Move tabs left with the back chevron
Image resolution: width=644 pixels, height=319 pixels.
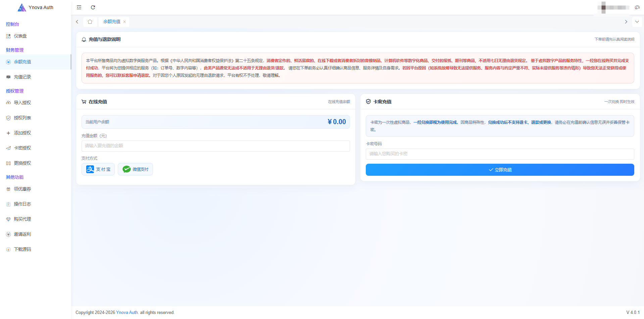(x=77, y=22)
